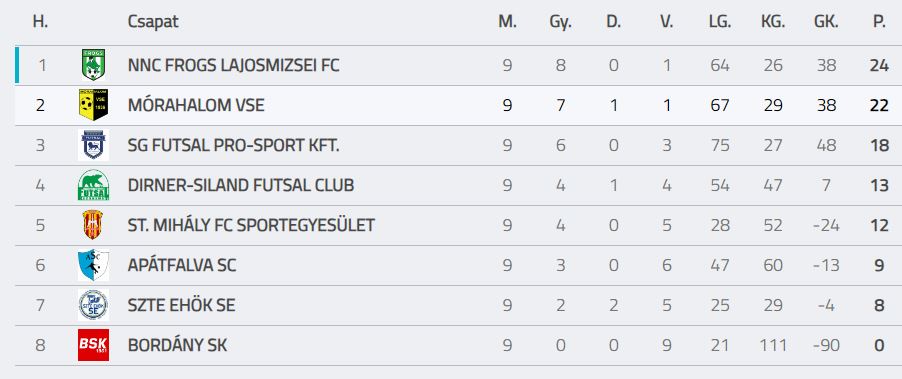The width and height of the screenshot is (902, 379).
Task: Click the SZTE EHÖK SE round emblem
Action: pyautogui.click(x=93, y=305)
